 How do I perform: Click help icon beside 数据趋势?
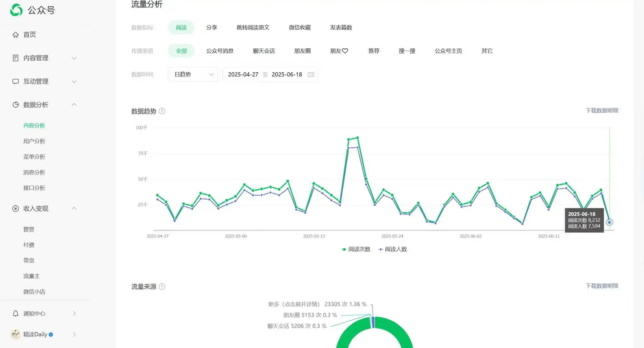point(162,111)
